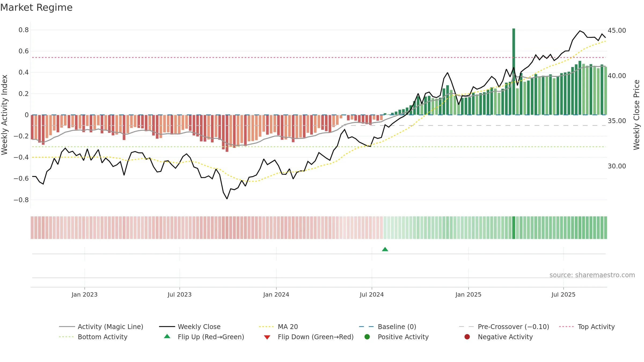The height and width of the screenshot is (362, 644).
Task: Click the tallest dark green activity bar
Action: click(514, 72)
